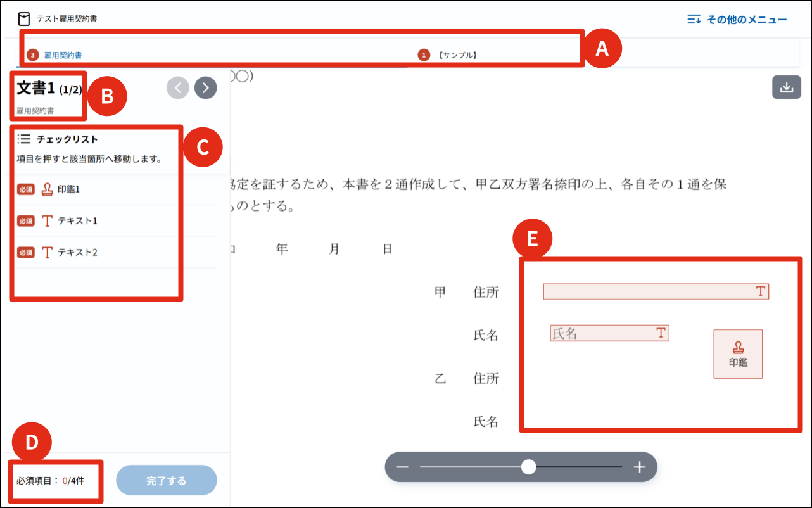This screenshot has width=812, height=508.
Task: Click the 必須項目 0/4件 counter
Action: pos(51,481)
